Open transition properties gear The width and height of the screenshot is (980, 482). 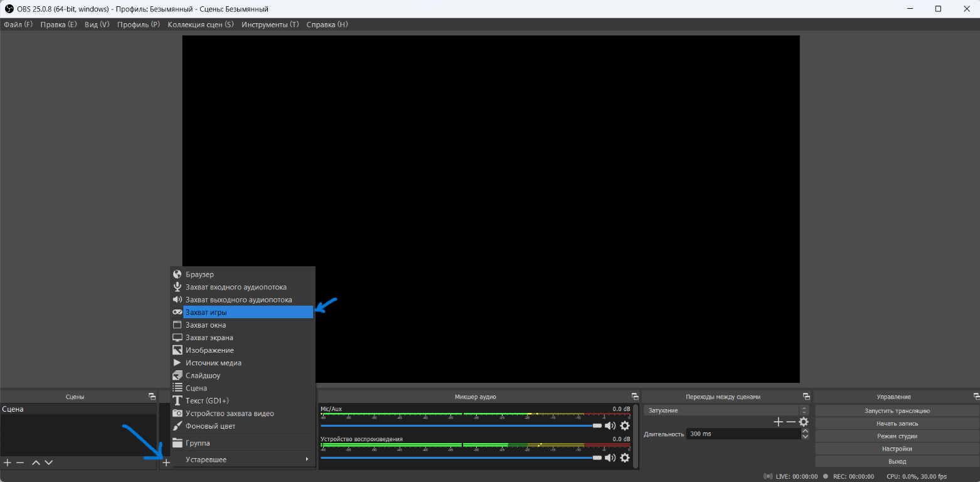804,422
